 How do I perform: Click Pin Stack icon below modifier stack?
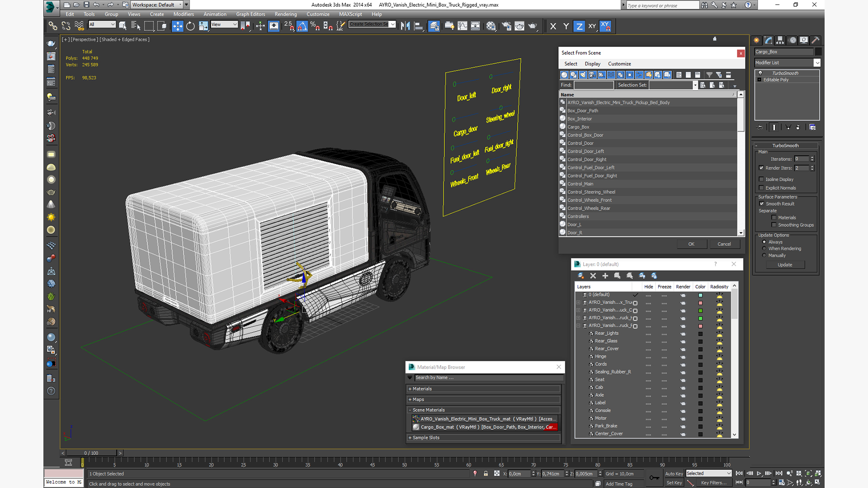click(x=760, y=127)
